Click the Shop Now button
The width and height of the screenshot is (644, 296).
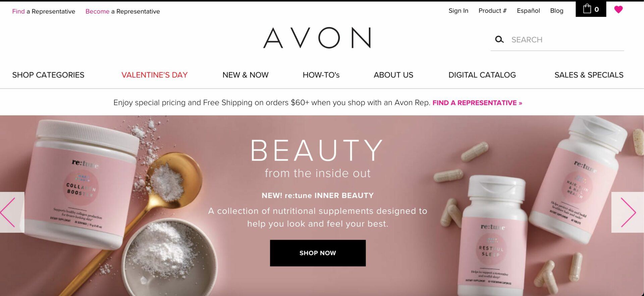[x=318, y=253]
